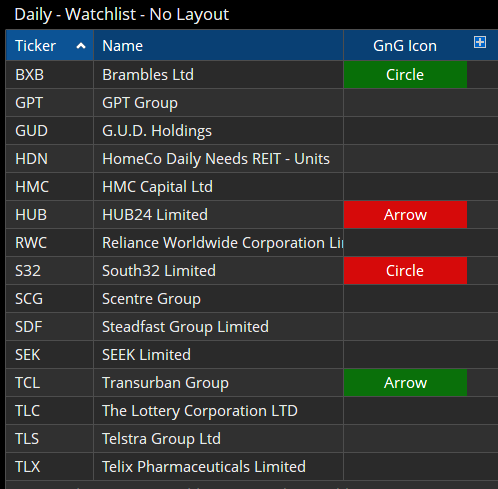This screenshot has width=498, height=489.
Task: Click the Brambles Ltd name cell
Action: pyautogui.click(x=218, y=75)
